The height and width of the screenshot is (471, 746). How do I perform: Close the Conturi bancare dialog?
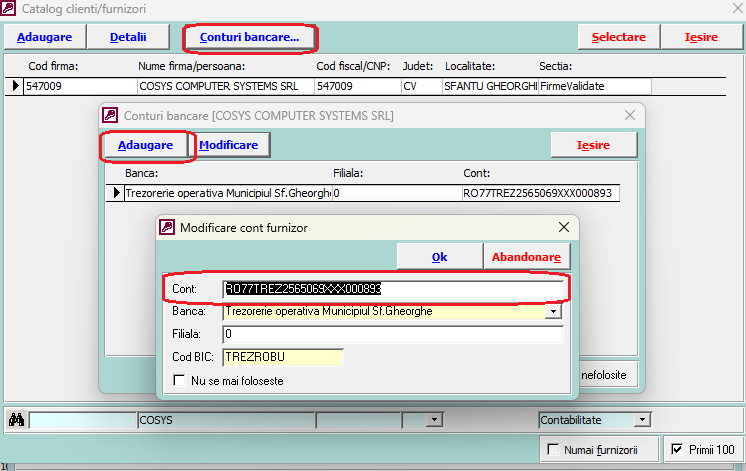pos(629,116)
